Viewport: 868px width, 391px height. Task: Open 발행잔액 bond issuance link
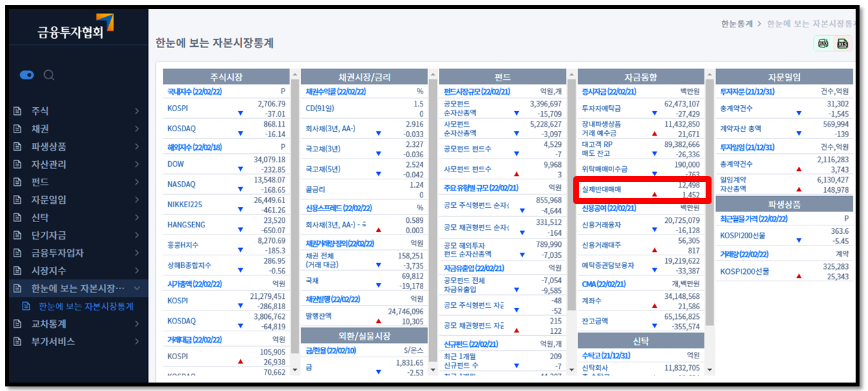(318, 316)
